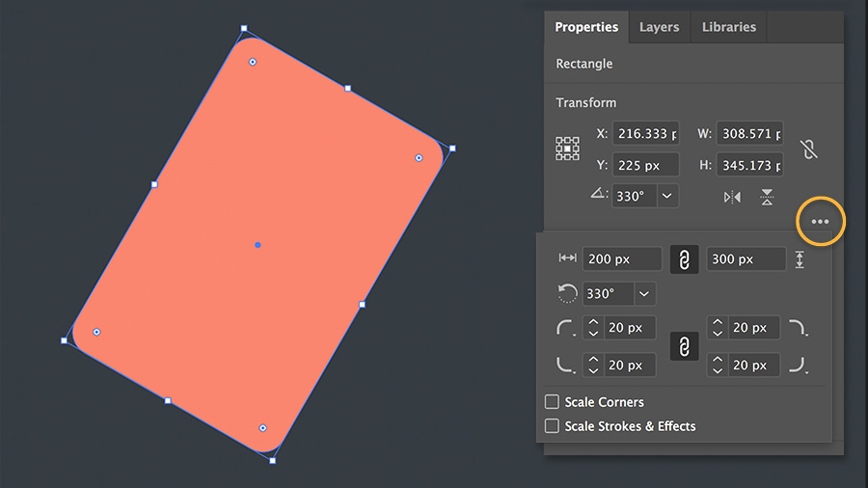
Task: Toggle the corner radius link icon
Action: (684, 346)
